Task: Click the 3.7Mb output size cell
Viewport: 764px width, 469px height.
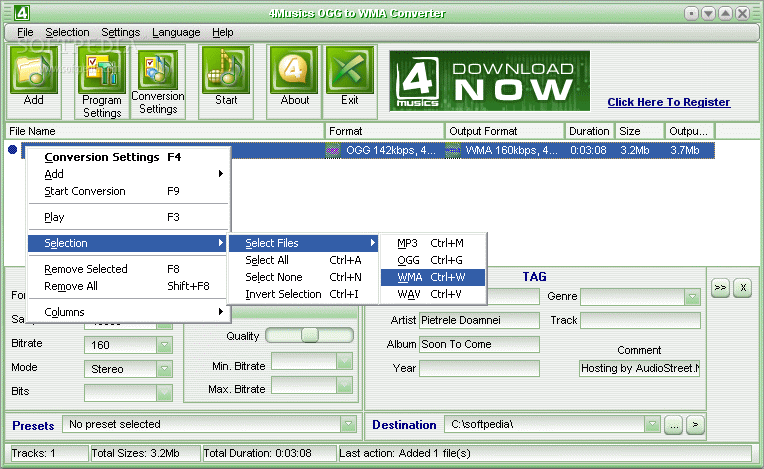Action: (x=685, y=150)
